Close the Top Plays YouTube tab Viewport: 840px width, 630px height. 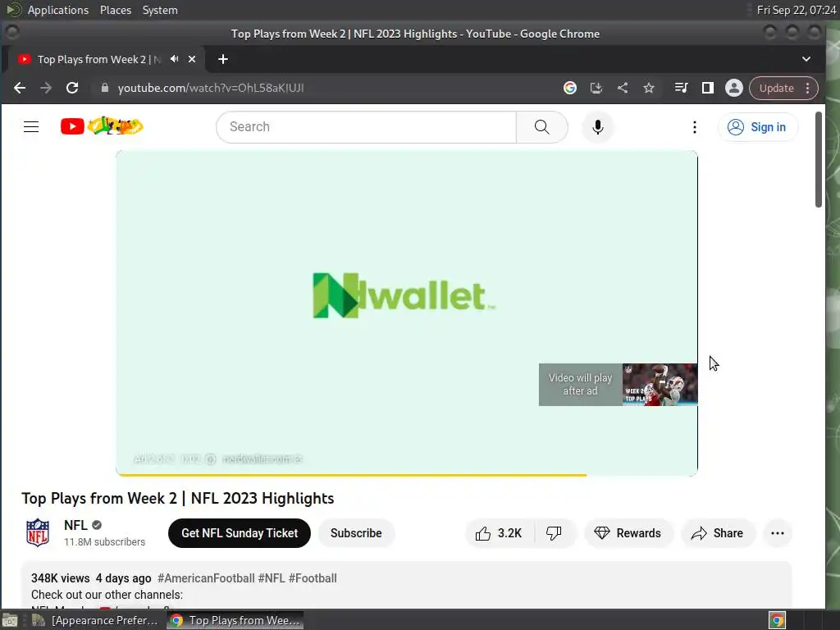click(192, 59)
